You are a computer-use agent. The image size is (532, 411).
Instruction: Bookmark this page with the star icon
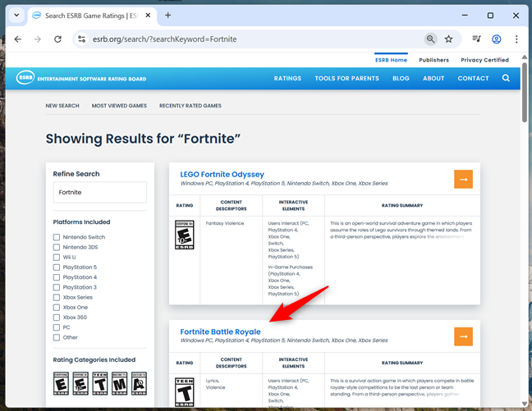point(448,39)
